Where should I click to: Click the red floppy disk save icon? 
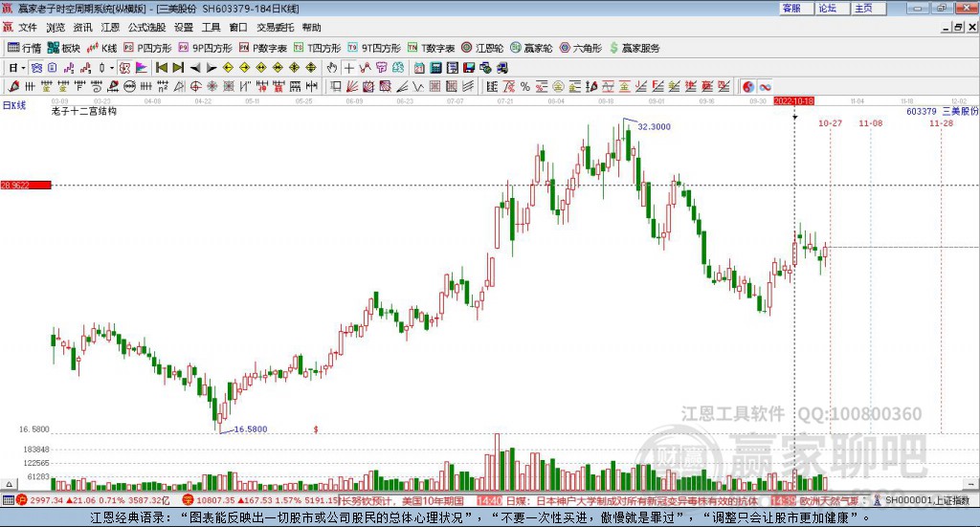(469, 68)
